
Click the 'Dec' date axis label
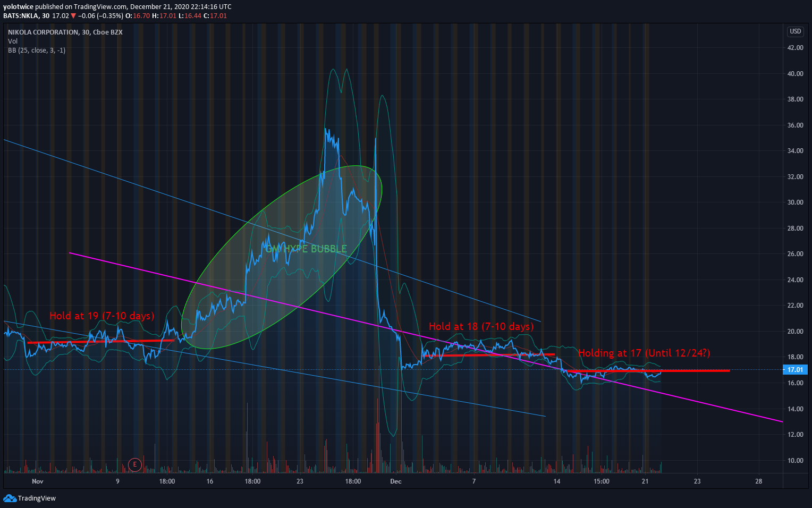(395, 481)
